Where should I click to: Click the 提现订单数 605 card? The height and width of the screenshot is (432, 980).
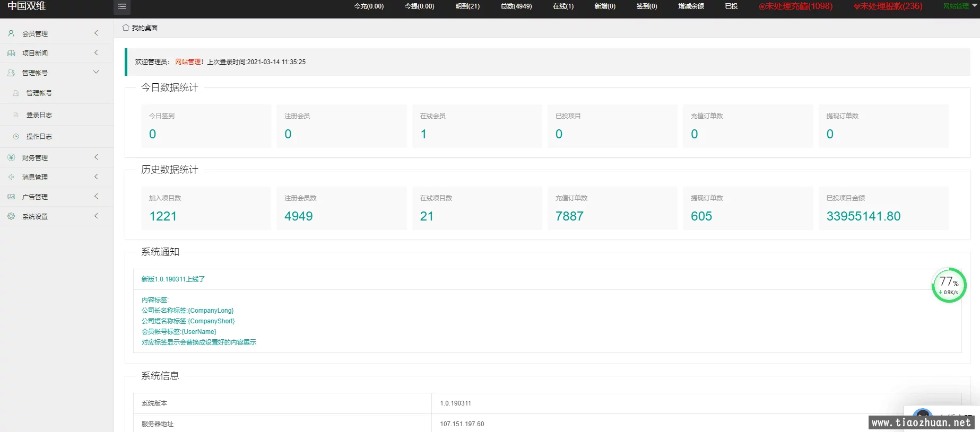pos(748,208)
